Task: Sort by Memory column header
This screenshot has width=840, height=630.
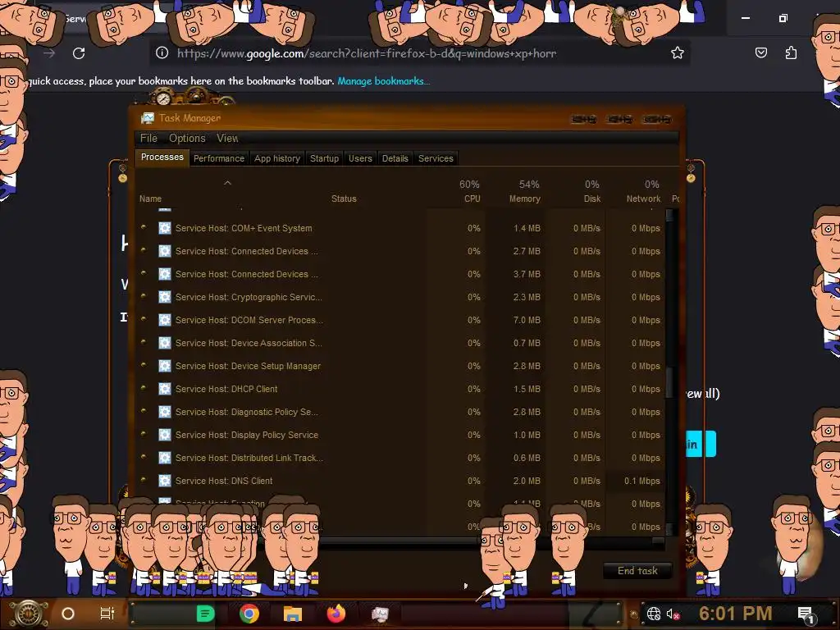Action: [524, 199]
